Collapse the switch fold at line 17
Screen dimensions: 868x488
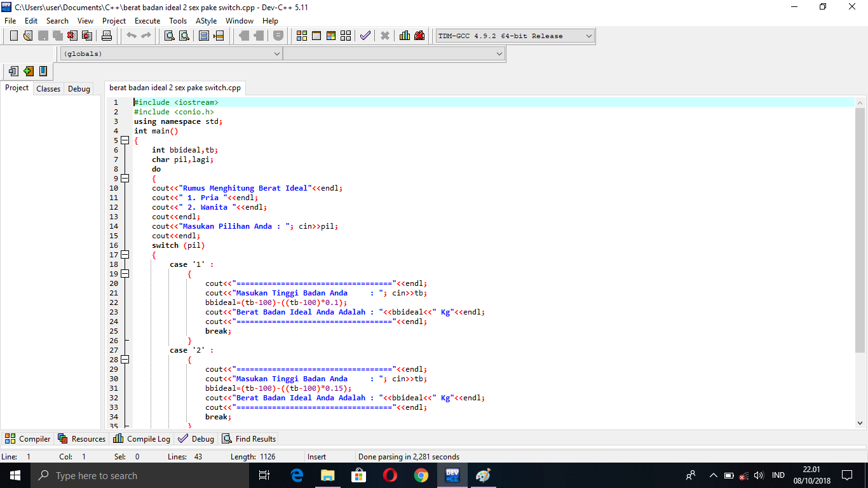[125, 255]
